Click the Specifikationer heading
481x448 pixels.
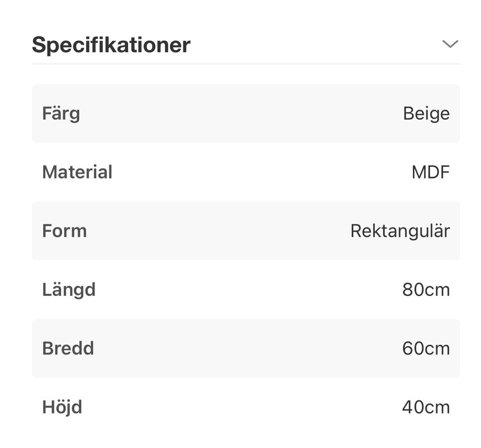pos(111,45)
